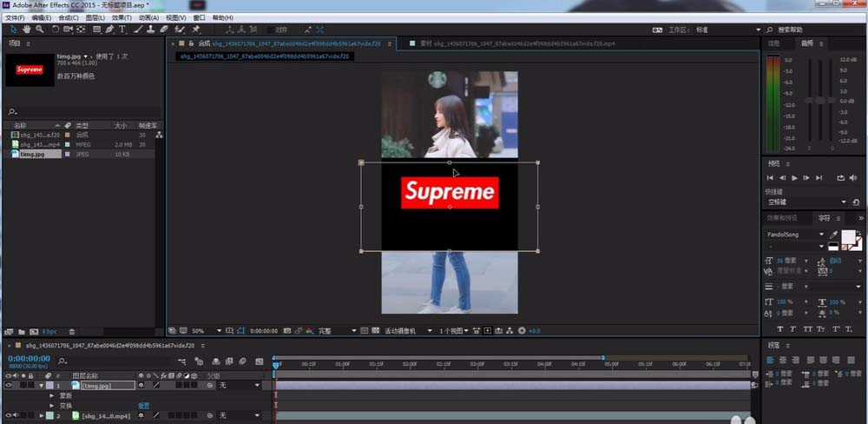
Task: Click layer 1 label color swatch
Action: (49, 385)
